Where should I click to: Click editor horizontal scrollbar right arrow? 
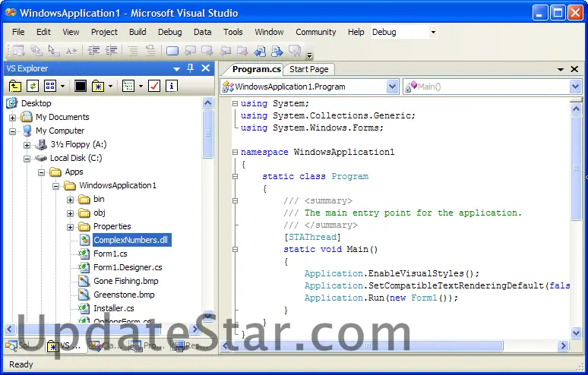click(563, 346)
